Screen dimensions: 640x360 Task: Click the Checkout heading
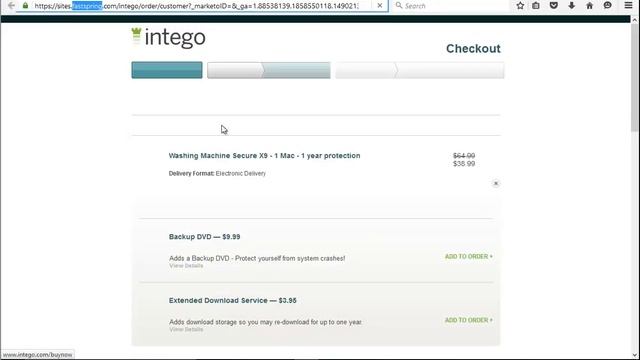click(473, 49)
